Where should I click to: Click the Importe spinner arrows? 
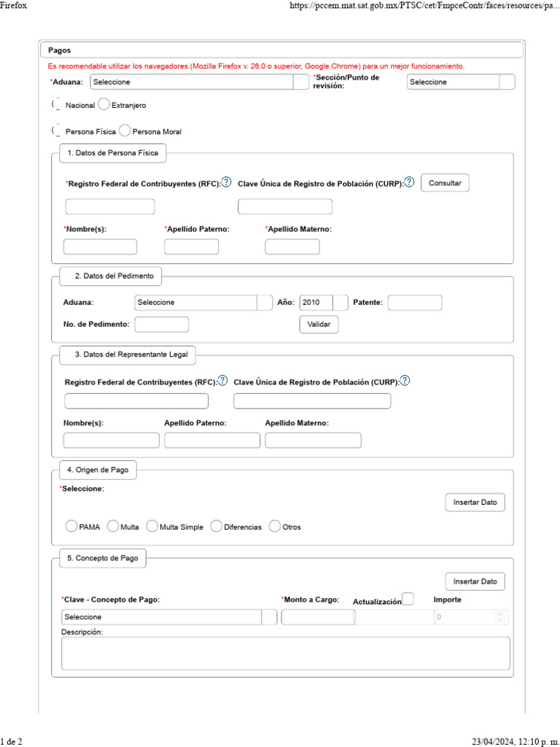499,617
